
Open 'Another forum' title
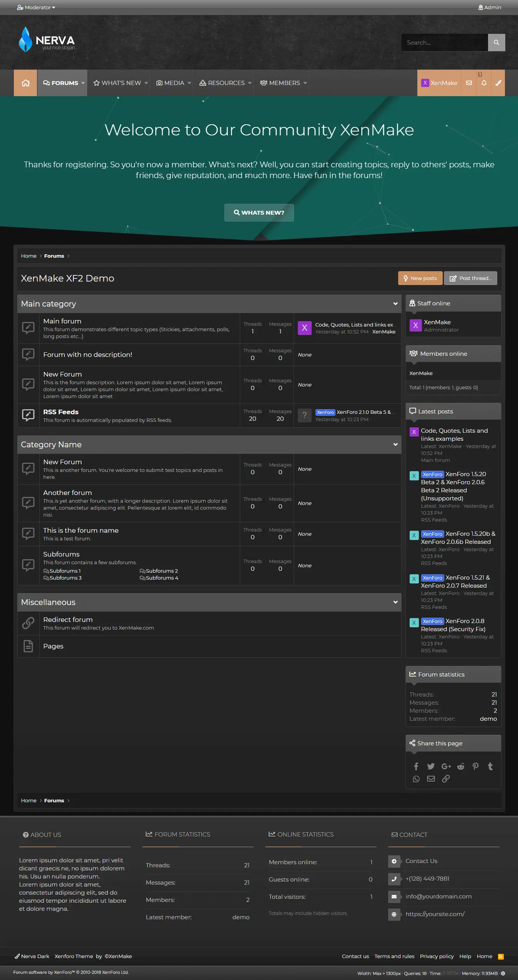(x=67, y=493)
